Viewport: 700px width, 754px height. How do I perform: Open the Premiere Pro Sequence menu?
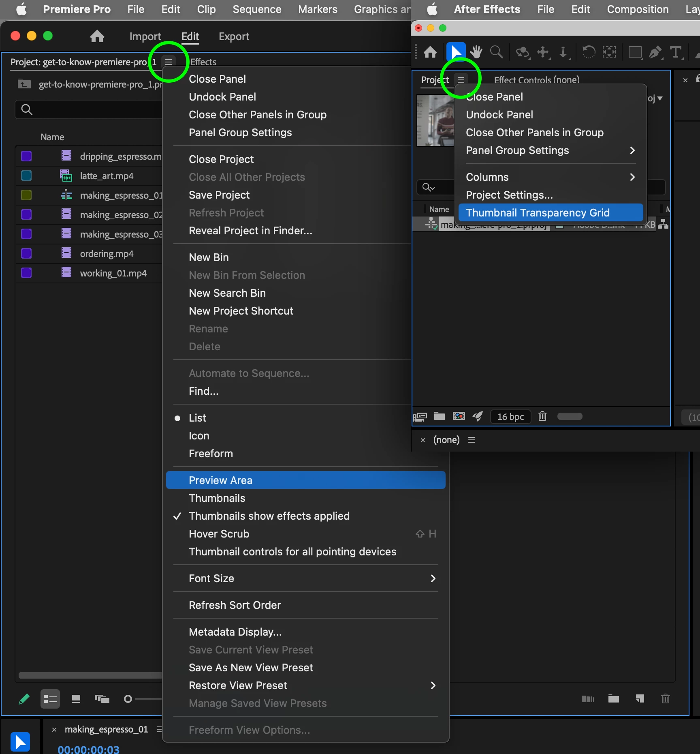click(x=257, y=9)
